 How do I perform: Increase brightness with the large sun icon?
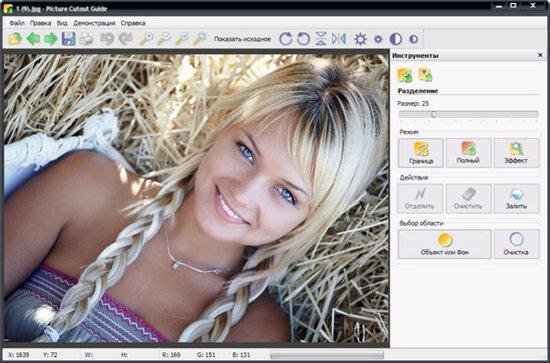[360, 39]
